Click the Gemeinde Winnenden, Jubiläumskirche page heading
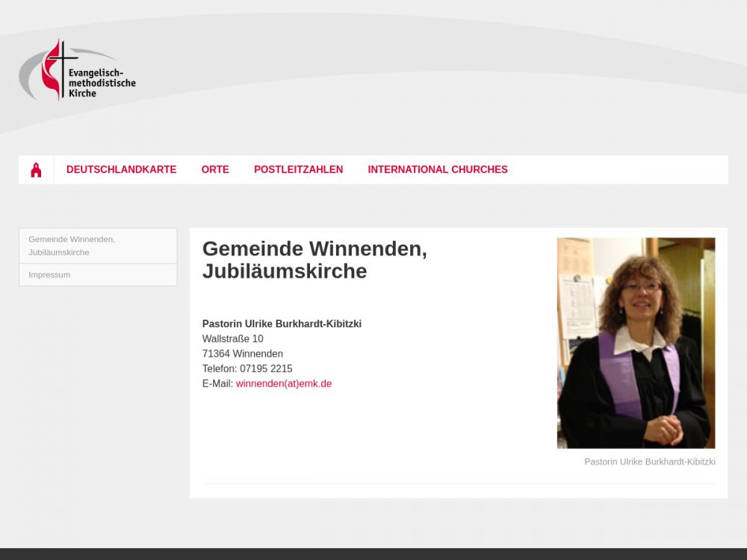747x560 pixels. pos(314,260)
